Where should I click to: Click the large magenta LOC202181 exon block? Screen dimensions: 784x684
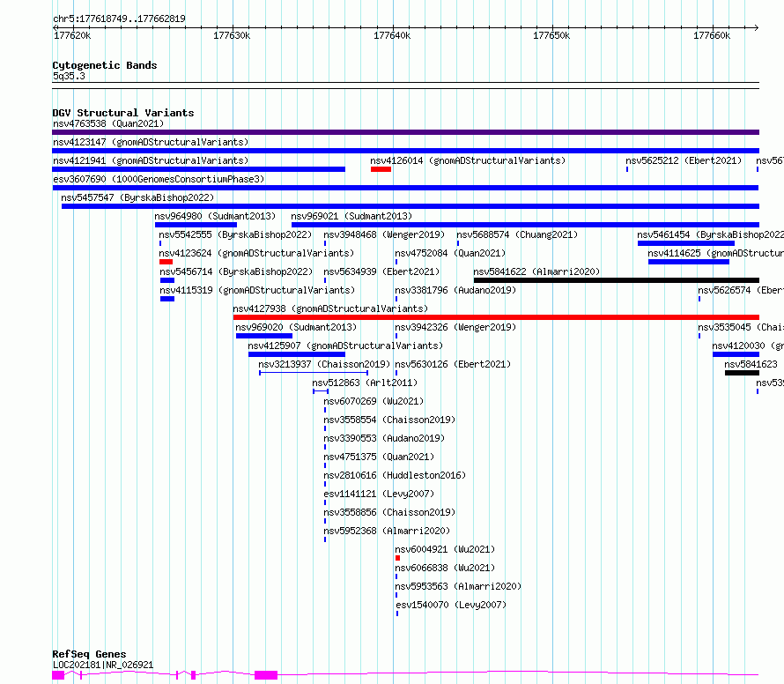266,675
